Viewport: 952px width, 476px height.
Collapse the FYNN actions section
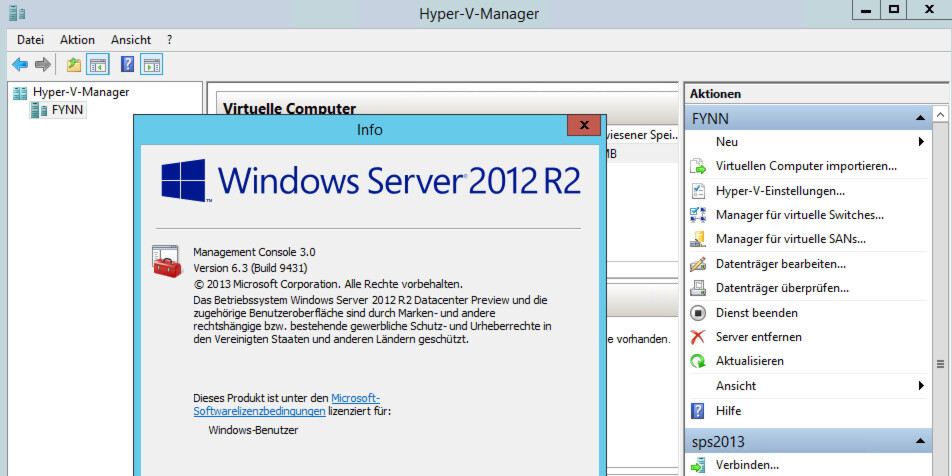[920, 118]
